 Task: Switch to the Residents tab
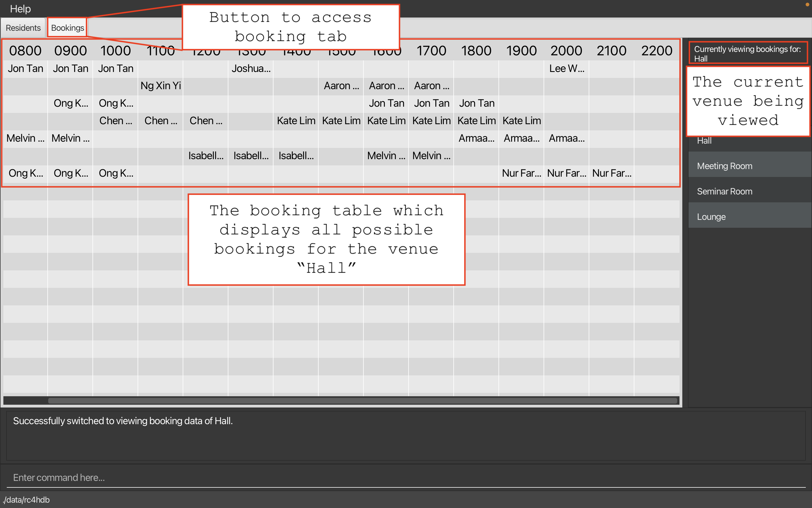point(23,28)
